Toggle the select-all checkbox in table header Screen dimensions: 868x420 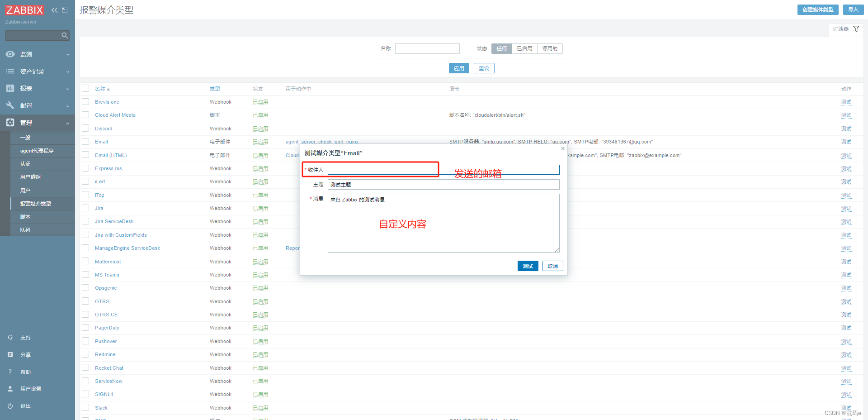click(x=85, y=88)
